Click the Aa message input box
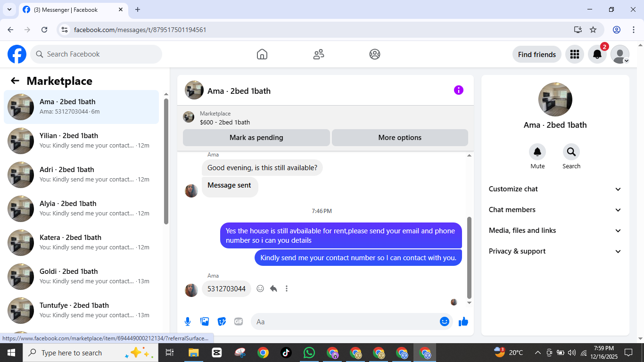 [352, 321]
